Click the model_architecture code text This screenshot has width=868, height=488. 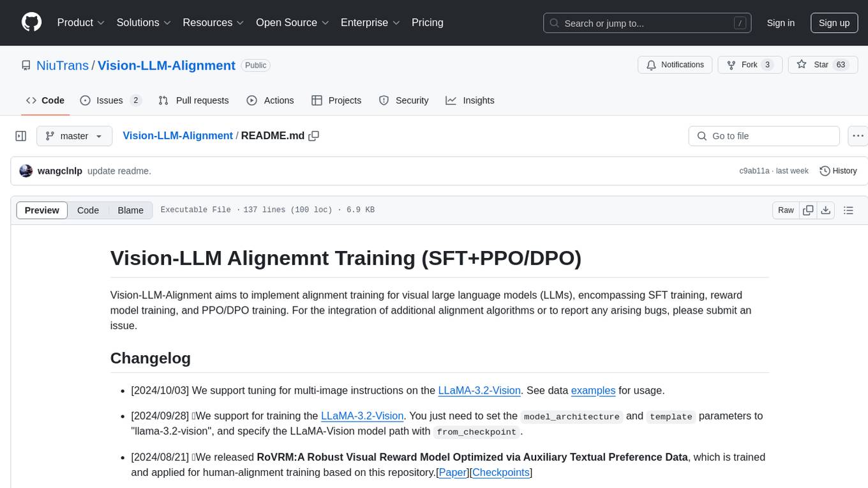[571, 416]
